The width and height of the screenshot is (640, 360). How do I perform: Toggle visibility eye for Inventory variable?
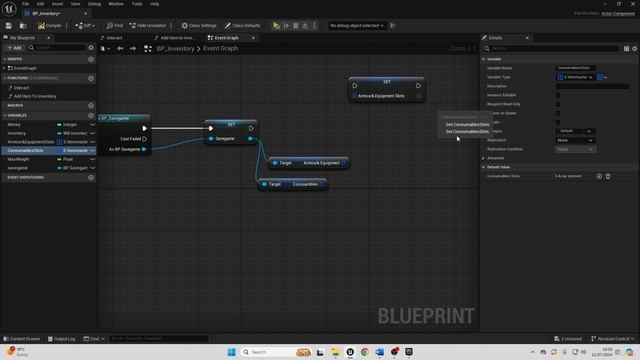(x=92, y=133)
